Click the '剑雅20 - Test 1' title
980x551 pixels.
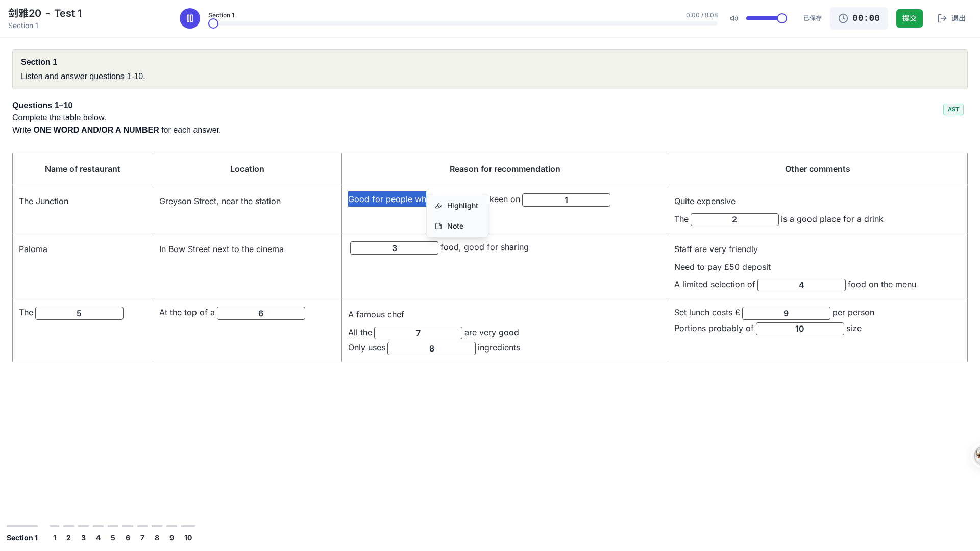45,13
